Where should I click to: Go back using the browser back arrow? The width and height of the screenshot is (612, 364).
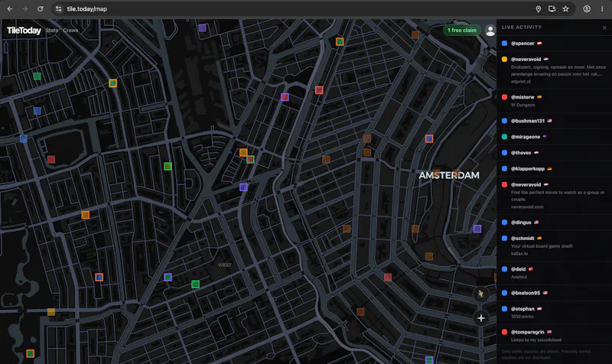pyautogui.click(x=10, y=8)
